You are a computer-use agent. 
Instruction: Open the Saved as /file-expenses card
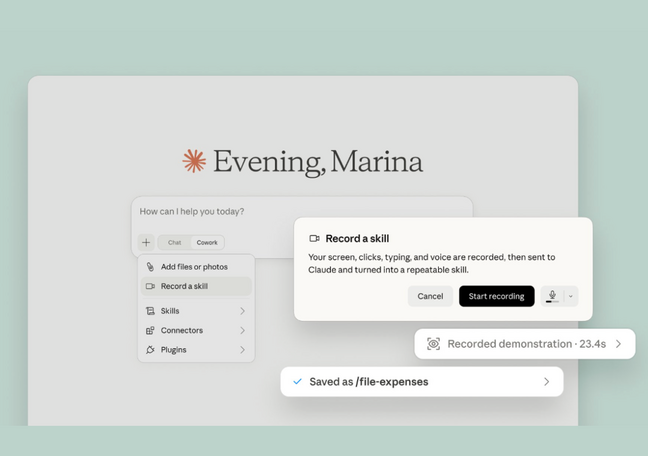tap(422, 382)
